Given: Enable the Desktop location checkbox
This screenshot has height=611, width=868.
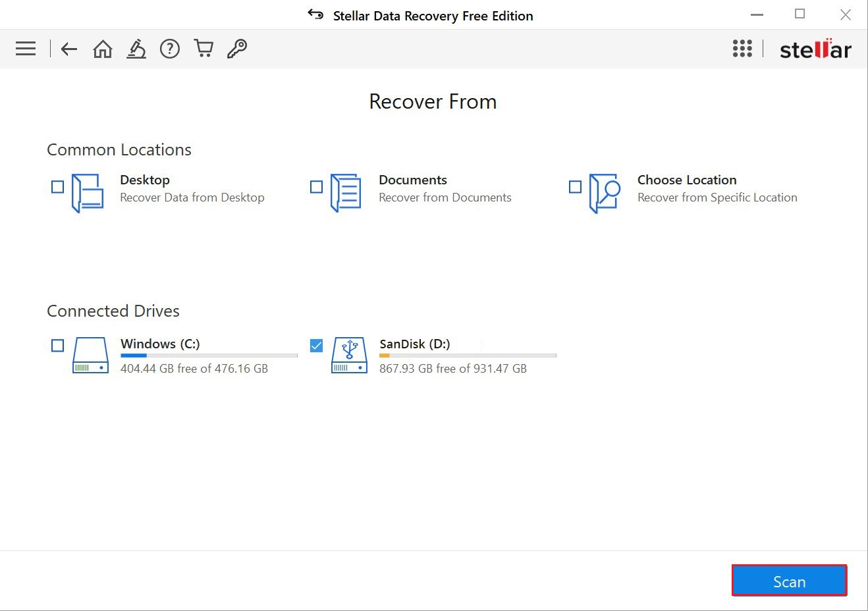Looking at the screenshot, I should (58, 187).
